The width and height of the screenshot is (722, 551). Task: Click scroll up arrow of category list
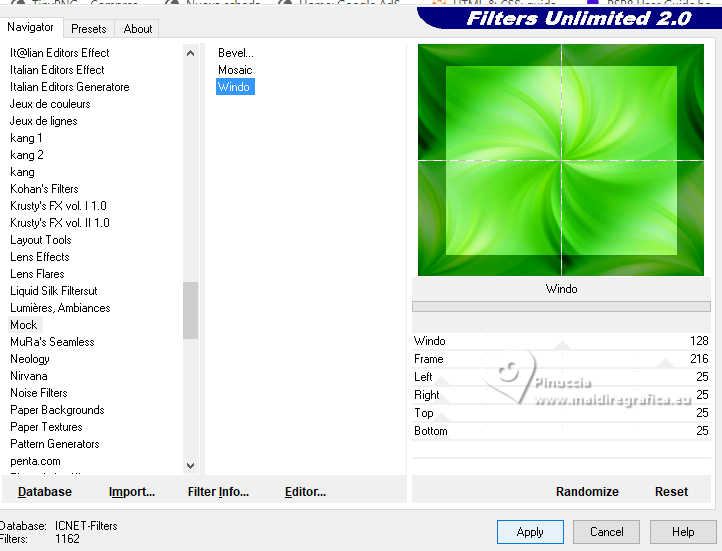point(190,53)
